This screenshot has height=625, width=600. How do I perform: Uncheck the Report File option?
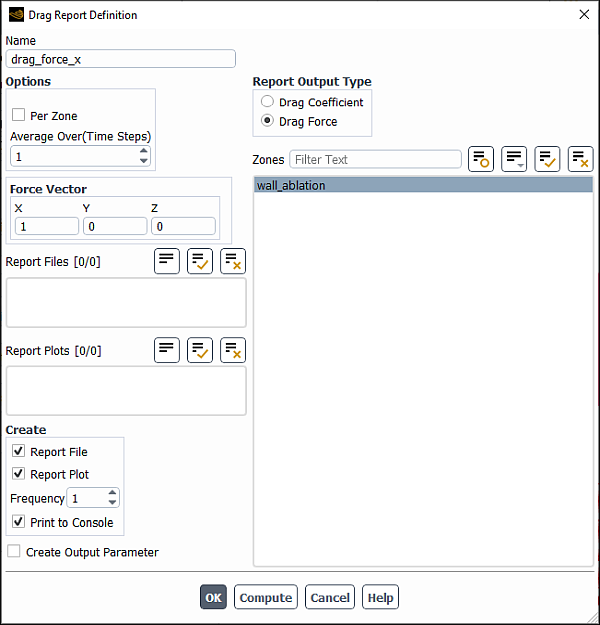19,452
